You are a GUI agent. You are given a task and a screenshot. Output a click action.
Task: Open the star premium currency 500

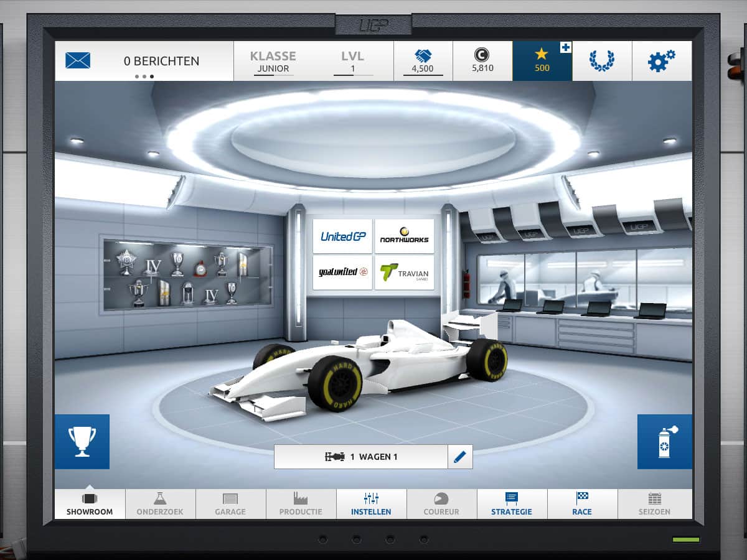(x=542, y=61)
